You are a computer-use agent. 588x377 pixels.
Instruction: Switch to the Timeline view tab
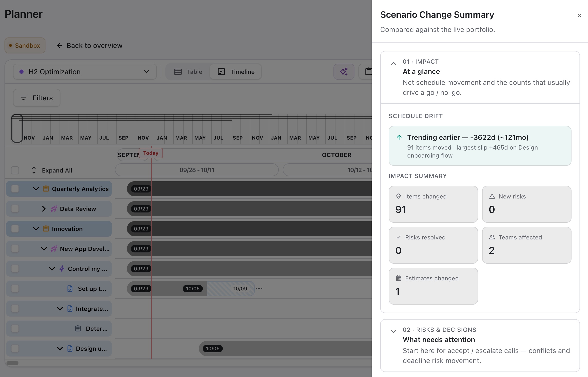click(236, 72)
